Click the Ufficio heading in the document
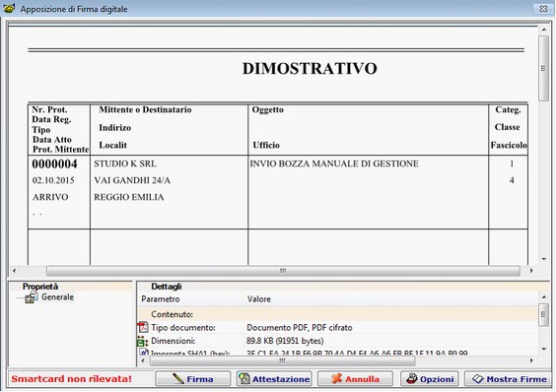 pos(266,146)
